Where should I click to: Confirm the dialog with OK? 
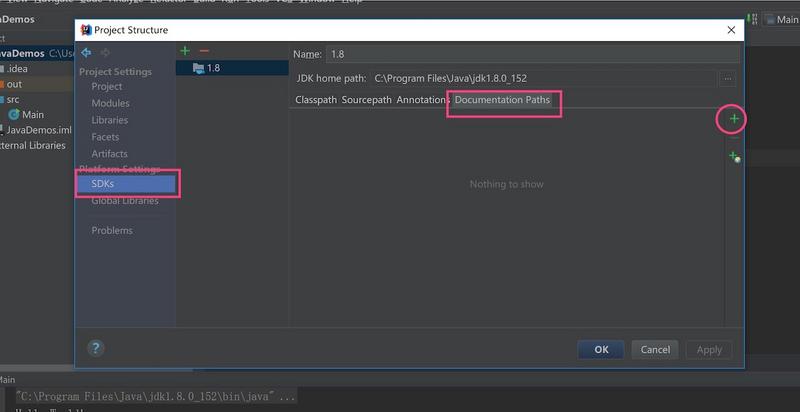click(x=601, y=349)
